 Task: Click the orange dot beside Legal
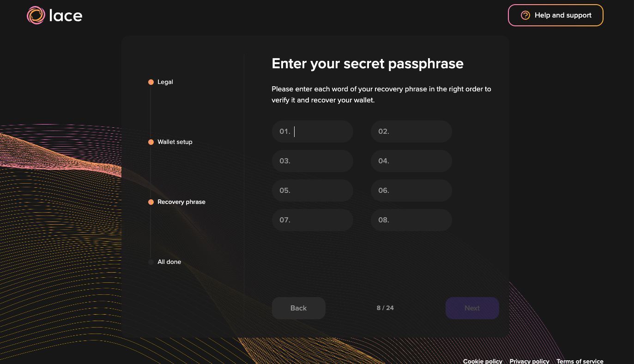(x=151, y=82)
